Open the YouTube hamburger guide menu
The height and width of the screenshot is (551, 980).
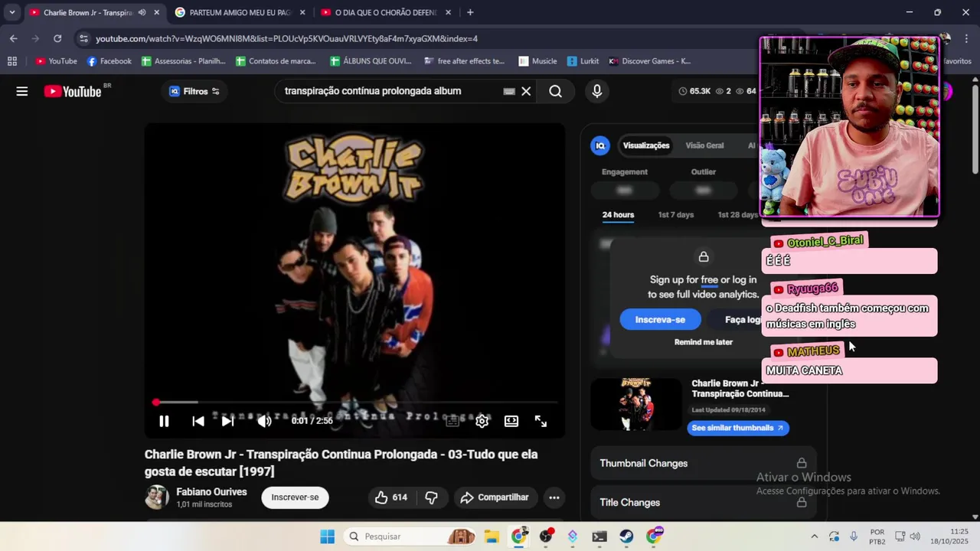point(22,91)
